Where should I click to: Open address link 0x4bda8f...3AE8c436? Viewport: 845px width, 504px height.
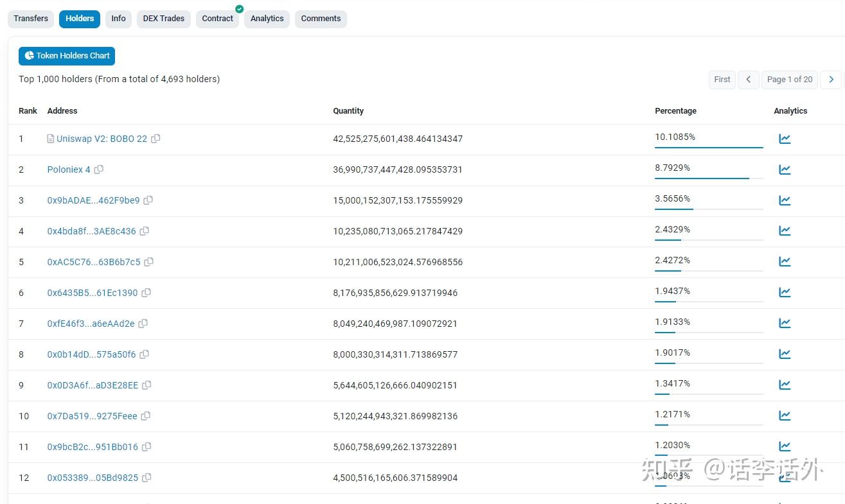[x=91, y=231]
